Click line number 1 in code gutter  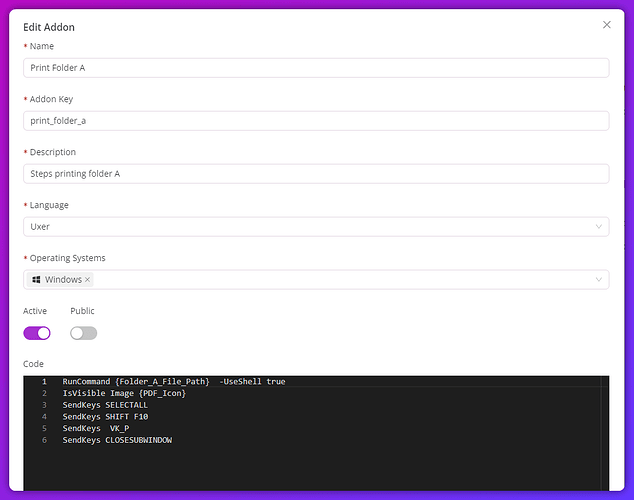tap(43, 382)
